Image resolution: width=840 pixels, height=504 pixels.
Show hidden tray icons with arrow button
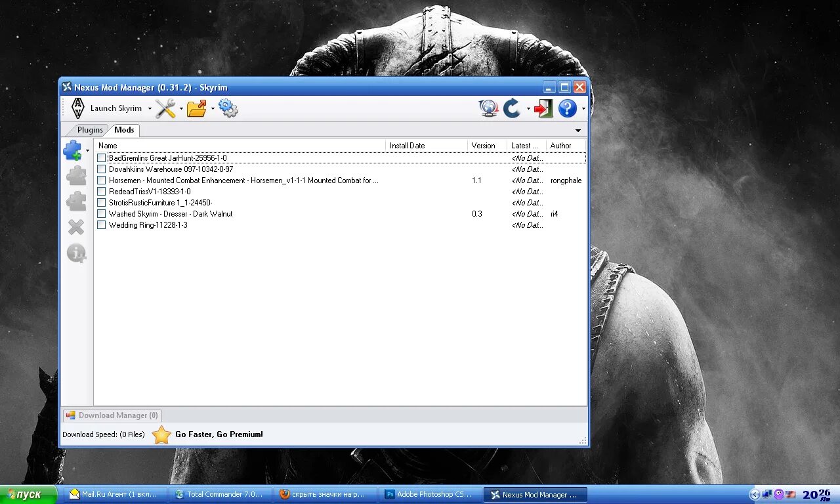[755, 494]
